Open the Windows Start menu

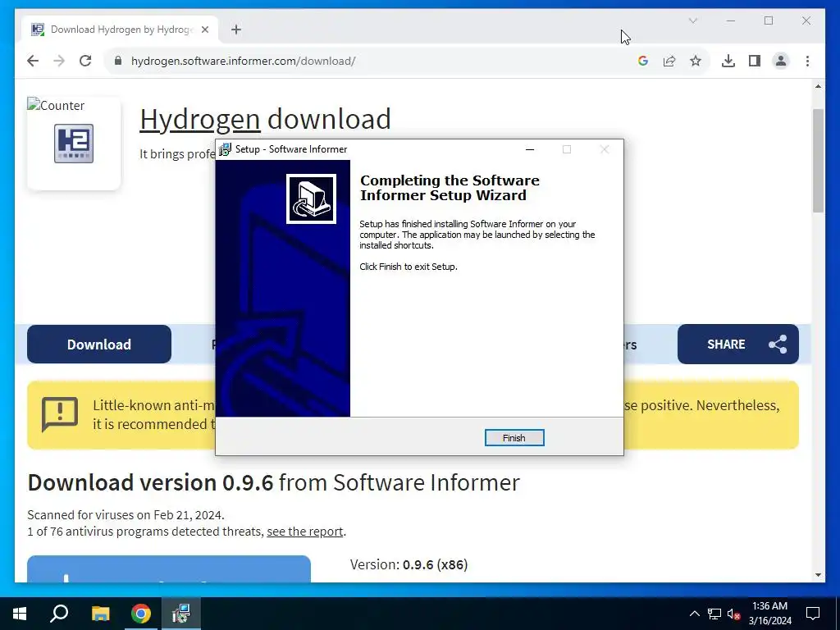20,614
